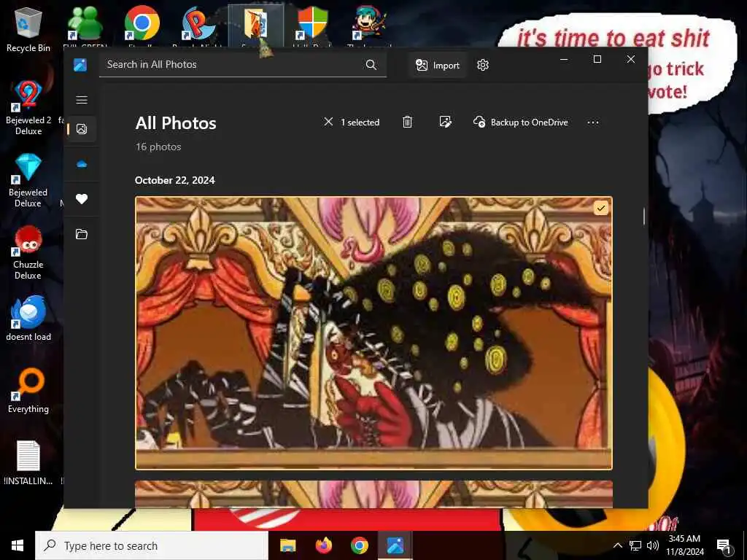
Task: Click Photos app taskbar button
Action: tap(395, 545)
